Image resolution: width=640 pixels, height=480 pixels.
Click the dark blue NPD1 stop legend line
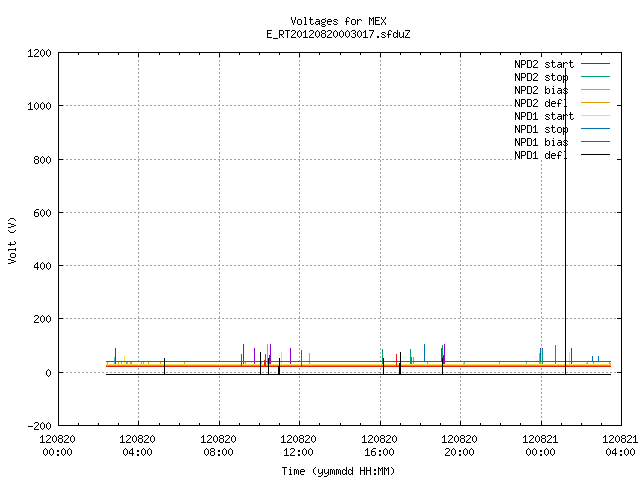click(596, 129)
